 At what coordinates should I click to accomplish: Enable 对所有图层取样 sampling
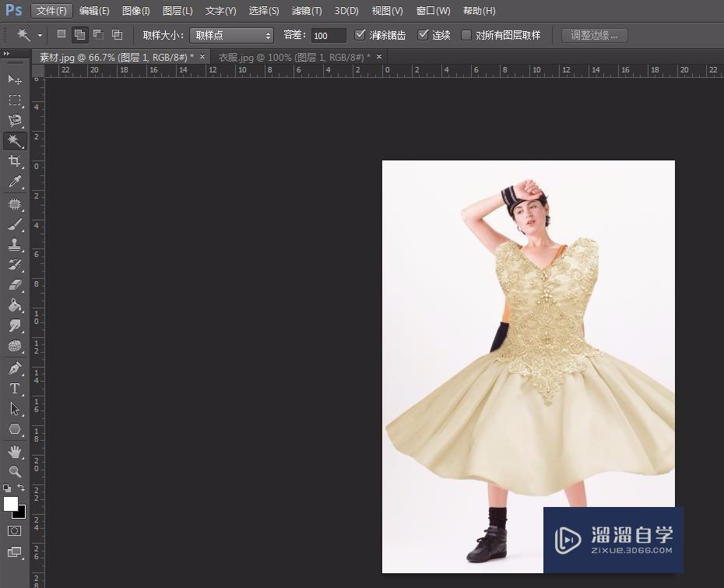(x=466, y=34)
